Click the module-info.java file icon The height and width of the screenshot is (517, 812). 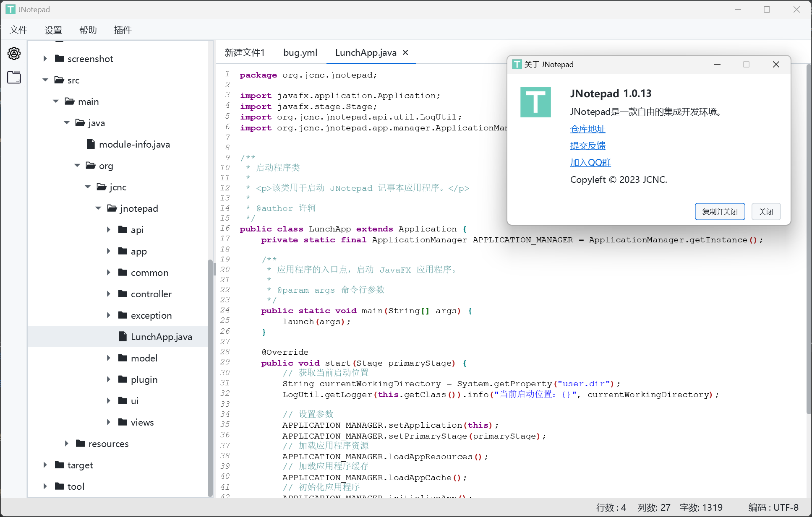click(91, 144)
